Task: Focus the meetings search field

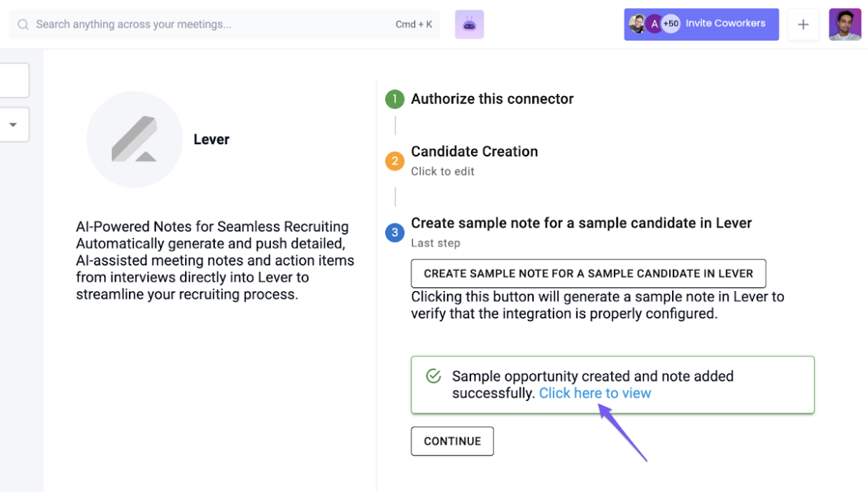Action: [224, 24]
